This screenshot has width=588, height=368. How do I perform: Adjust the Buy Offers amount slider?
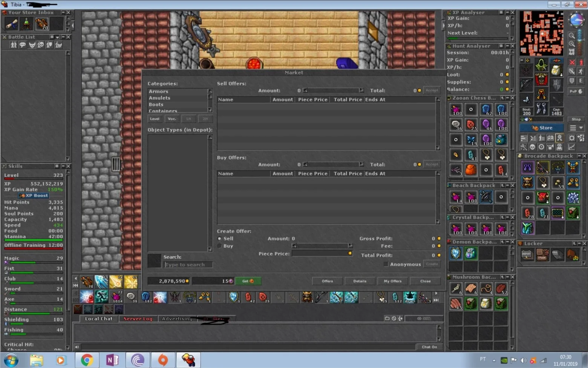point(334,165)
